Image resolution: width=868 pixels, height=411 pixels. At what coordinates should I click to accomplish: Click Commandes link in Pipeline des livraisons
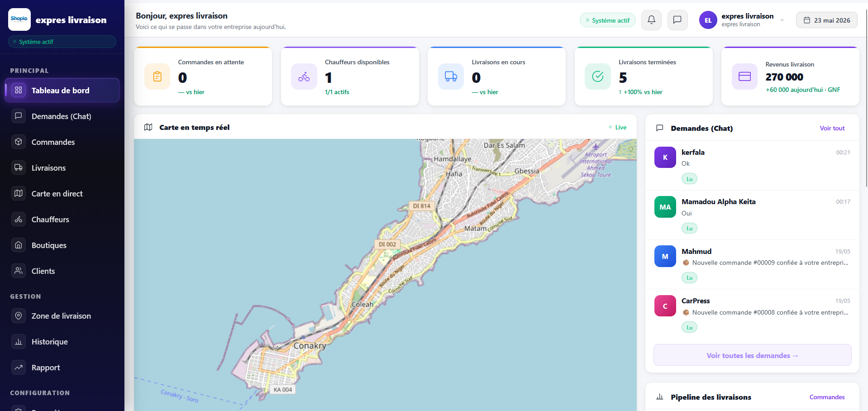tap(827, 397)
